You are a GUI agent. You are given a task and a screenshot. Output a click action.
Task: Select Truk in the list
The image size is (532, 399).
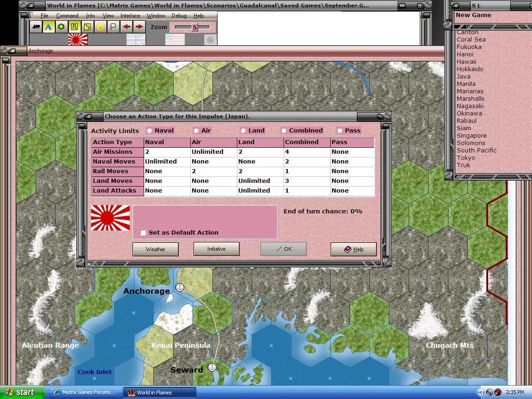click(463, 165)
